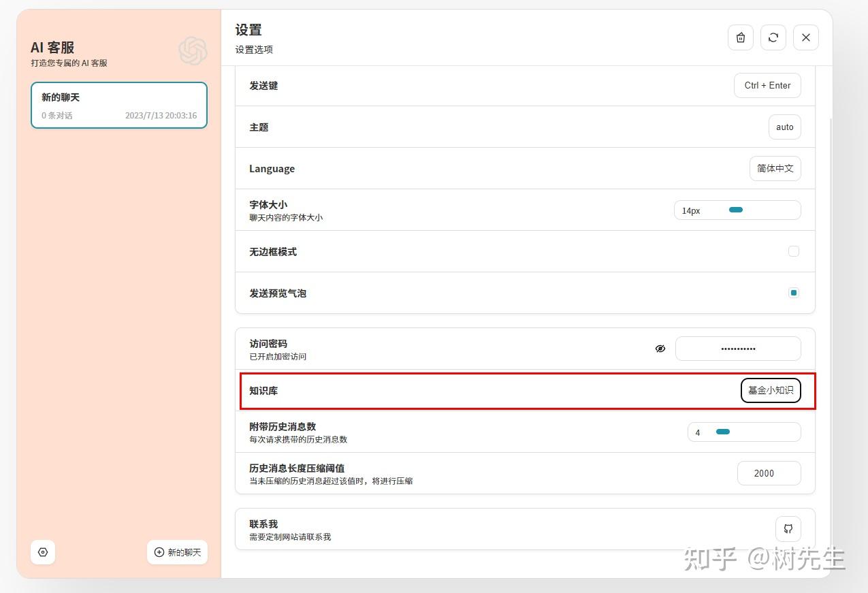Open the Language 简体中文 dropdown
The height and width of the screenshot is (593, 868).
coord(775,169)
